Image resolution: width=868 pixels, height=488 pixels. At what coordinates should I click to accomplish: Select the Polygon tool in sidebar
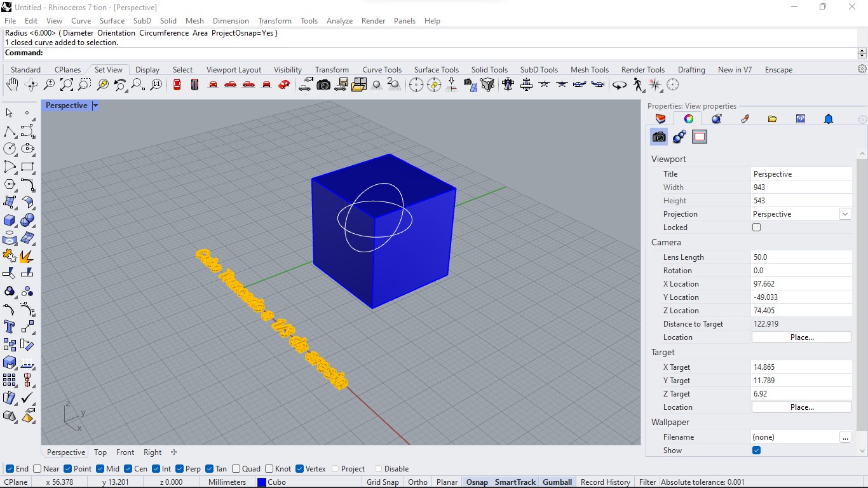tap(10, 185)
